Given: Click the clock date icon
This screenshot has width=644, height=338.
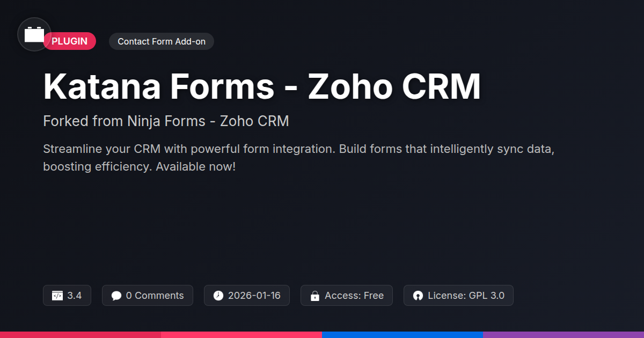Looking at the screenshot, I should [x=218, y=296].
